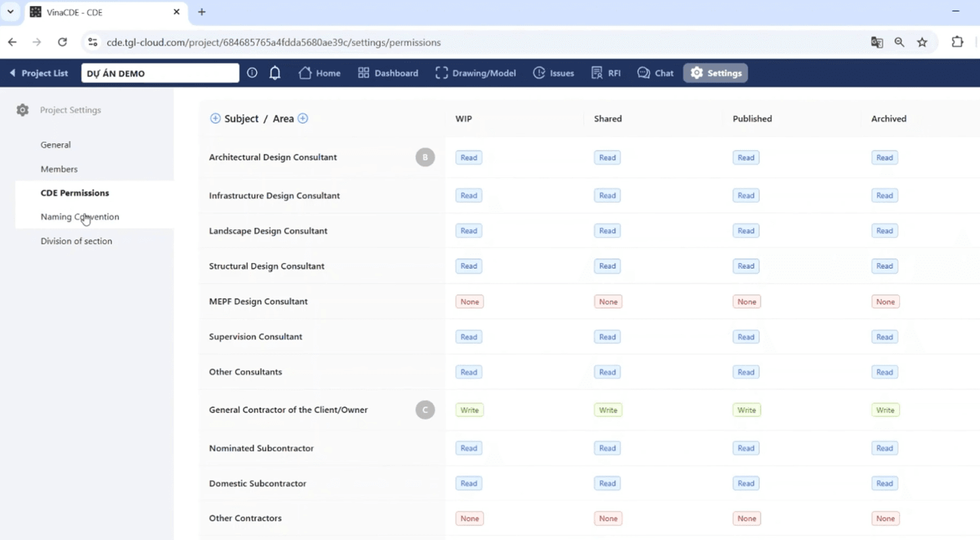Image resolution: width=980 pixels, height=540 pixels.
Task: Click the add Area plus icon
Action: click(x=303, y=118)
